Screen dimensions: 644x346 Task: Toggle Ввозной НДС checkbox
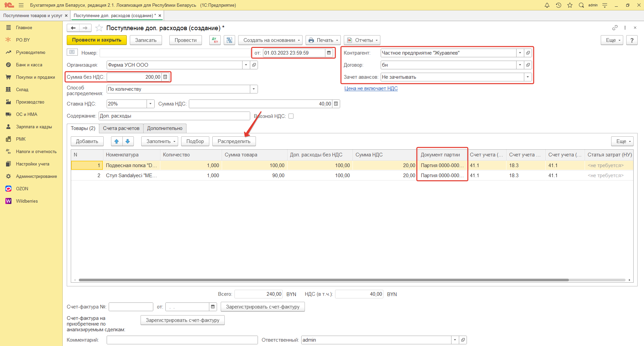291,116
